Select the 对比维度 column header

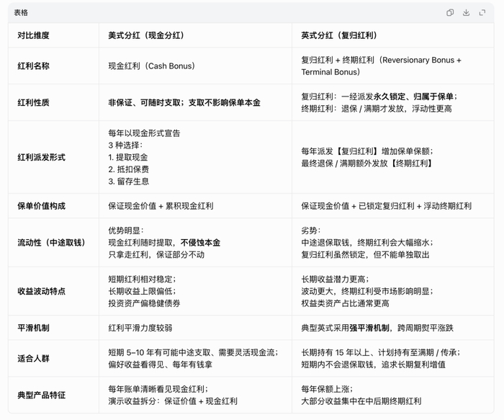click(33, 35)
